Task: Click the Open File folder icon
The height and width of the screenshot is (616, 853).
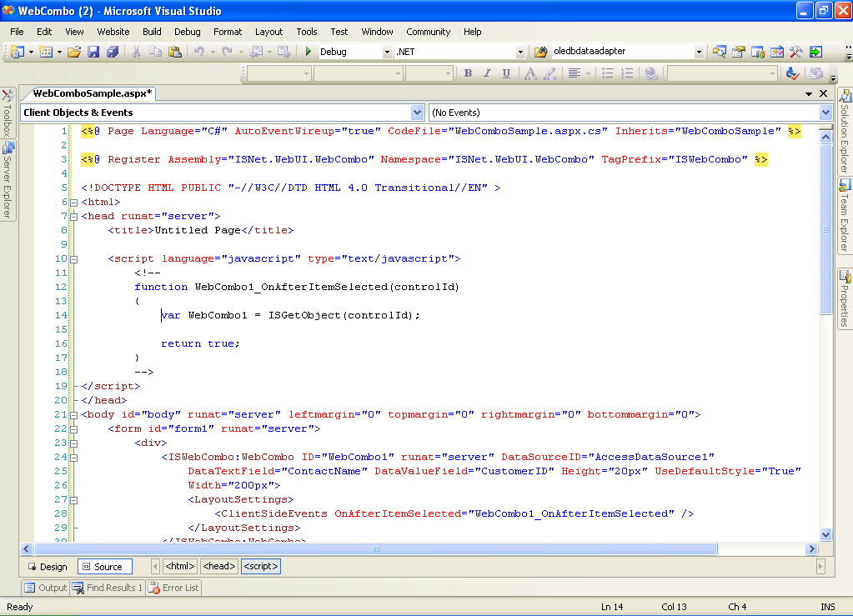Action: tap(74, 52)
